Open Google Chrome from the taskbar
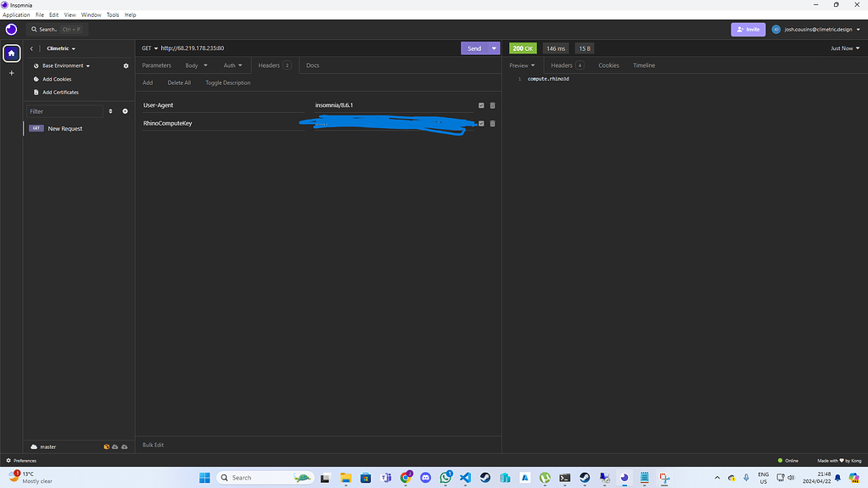Image resolution: width=868 pixels, height=488 pixels. (x=406, y=478)
